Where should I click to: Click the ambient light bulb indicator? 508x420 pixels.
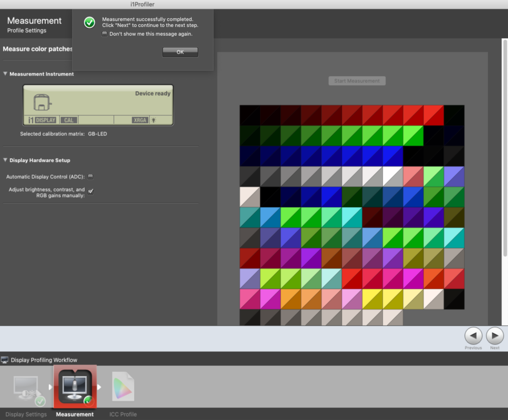[154, 120]
